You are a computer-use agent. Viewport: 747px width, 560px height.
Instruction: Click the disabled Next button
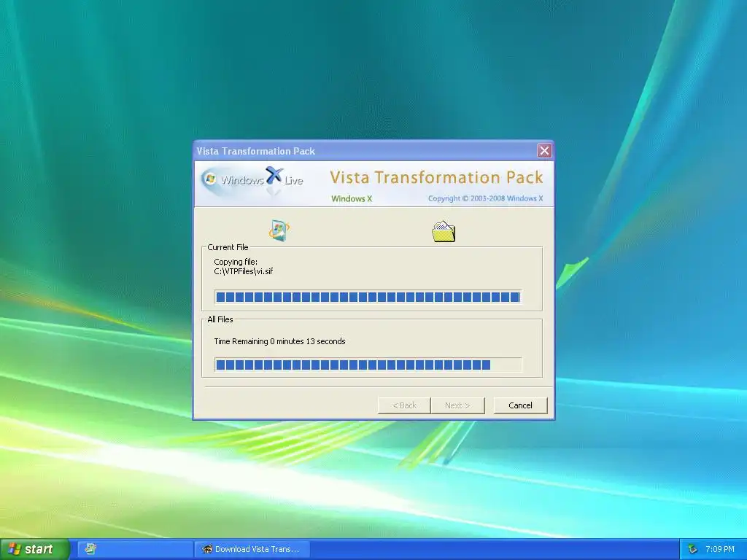click(457, 405)
